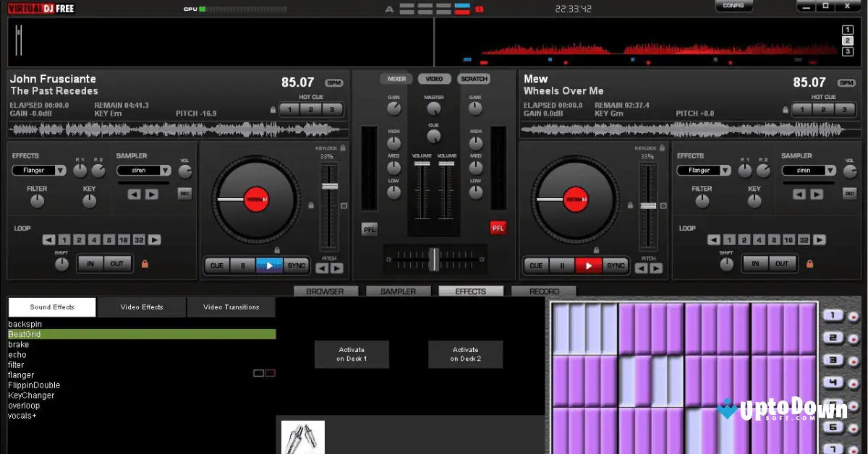The image size is (868, 454).
Task: Open the Flanger effect dropdown on the left deck
Action: pos(38,170)
